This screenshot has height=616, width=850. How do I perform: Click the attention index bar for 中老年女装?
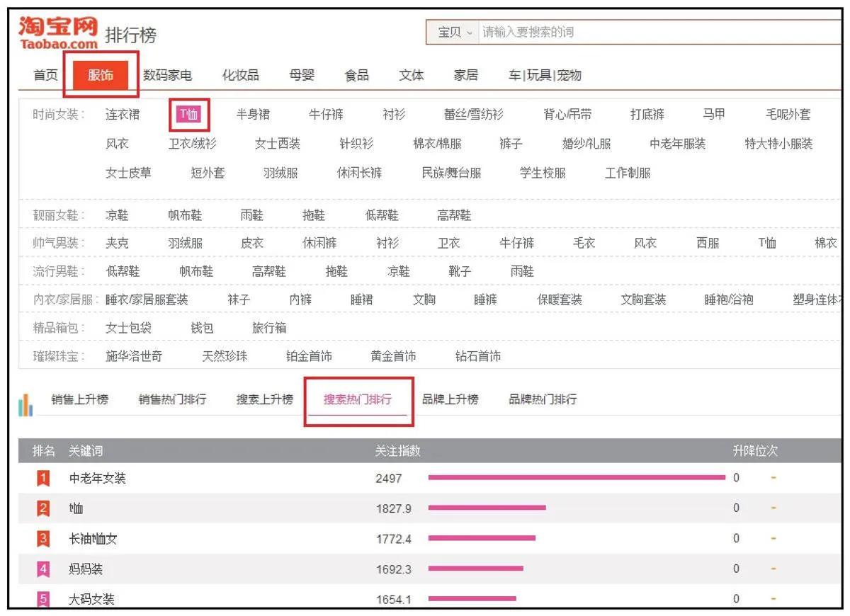click(574, 478)
